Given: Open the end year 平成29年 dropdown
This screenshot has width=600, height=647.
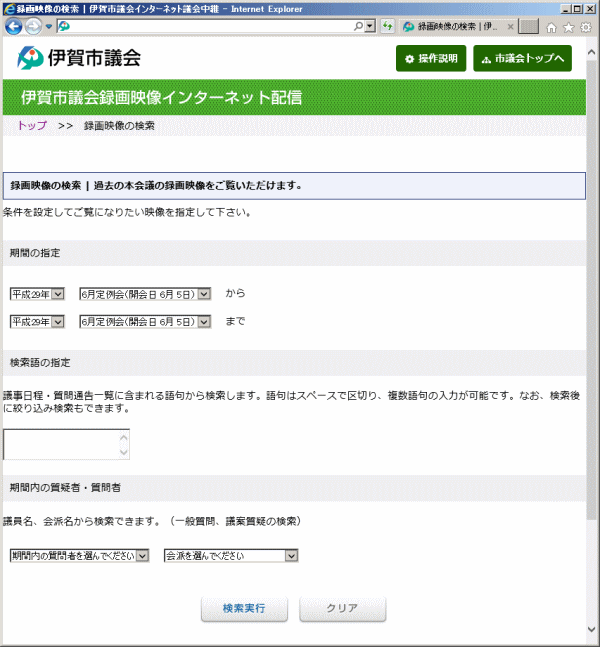Looking at the screenshot, I should point(37,322).
